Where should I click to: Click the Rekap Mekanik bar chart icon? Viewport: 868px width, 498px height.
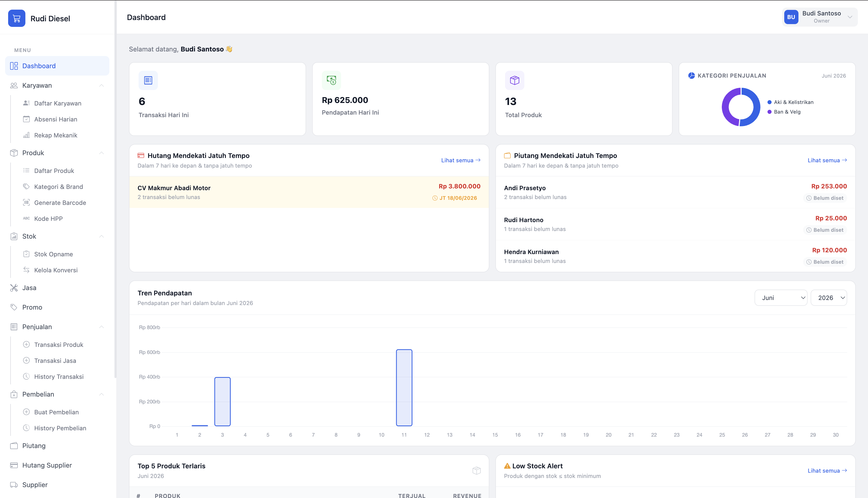[26, 135]
